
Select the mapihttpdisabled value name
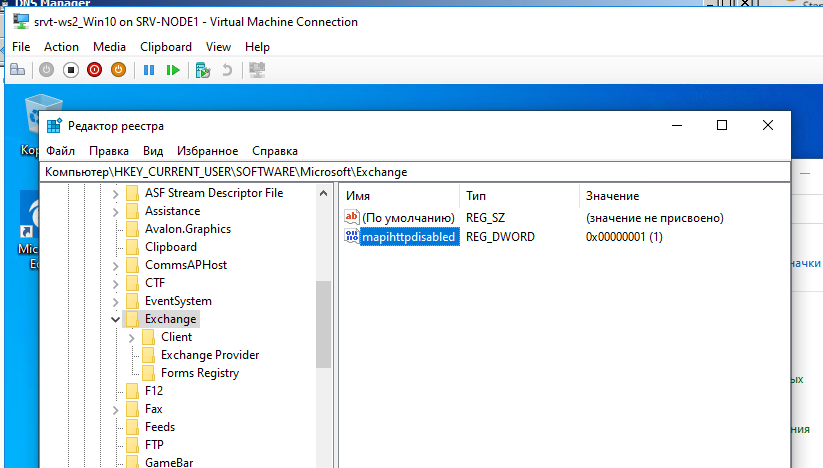(409, 237)
